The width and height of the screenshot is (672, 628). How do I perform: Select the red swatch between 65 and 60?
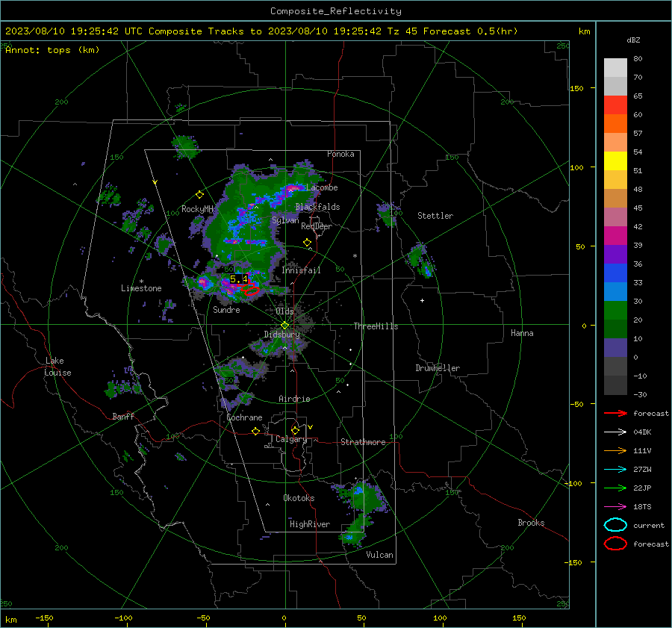tap(615, 105)
